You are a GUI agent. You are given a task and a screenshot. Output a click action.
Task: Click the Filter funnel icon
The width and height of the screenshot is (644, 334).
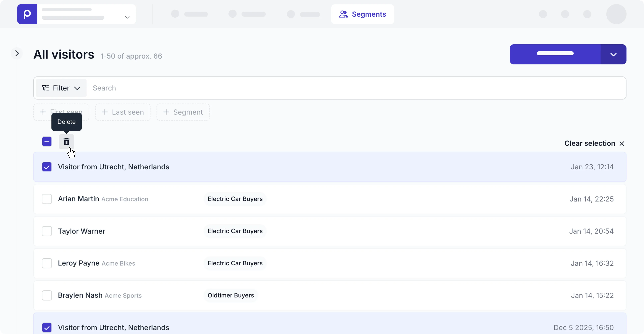[45, 88]
